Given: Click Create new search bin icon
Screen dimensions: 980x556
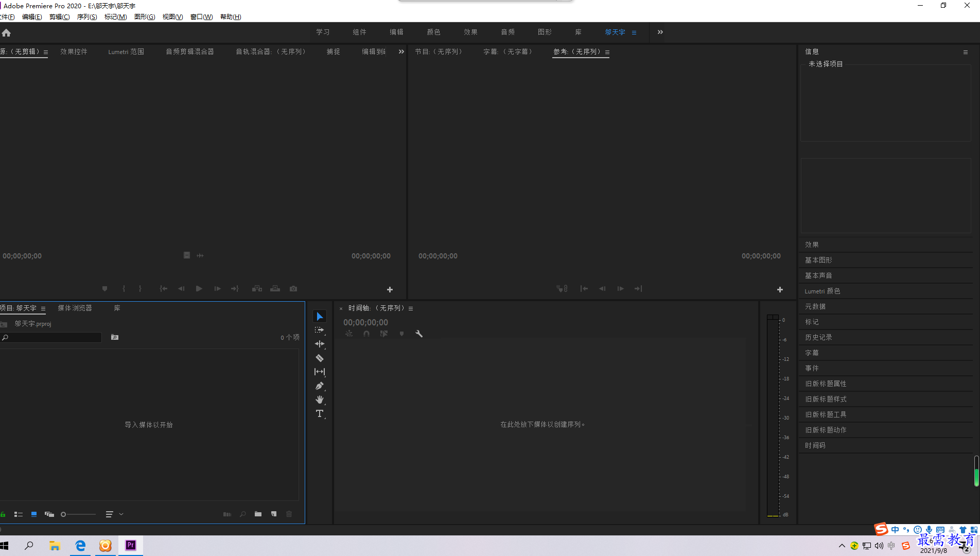Looking at the screenshot, I should (115, 337).
